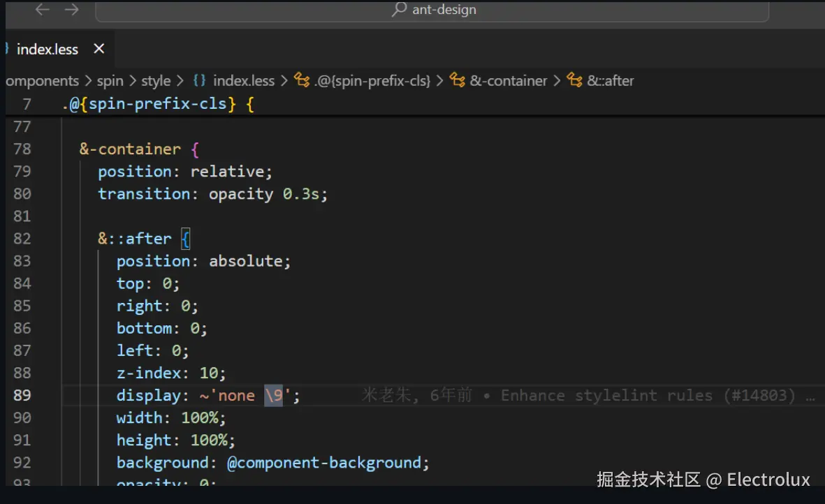
Task: Expand chevron after index.less breadcrumb
Action: click(x=284, y=81)
